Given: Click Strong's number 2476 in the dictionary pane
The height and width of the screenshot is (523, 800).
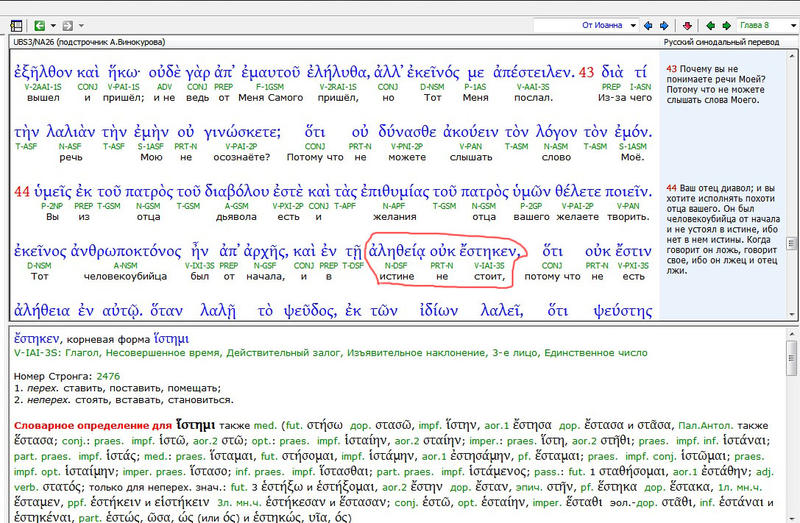Looking at the screenshot, I should pyautogui.click(x=110, y=376).
